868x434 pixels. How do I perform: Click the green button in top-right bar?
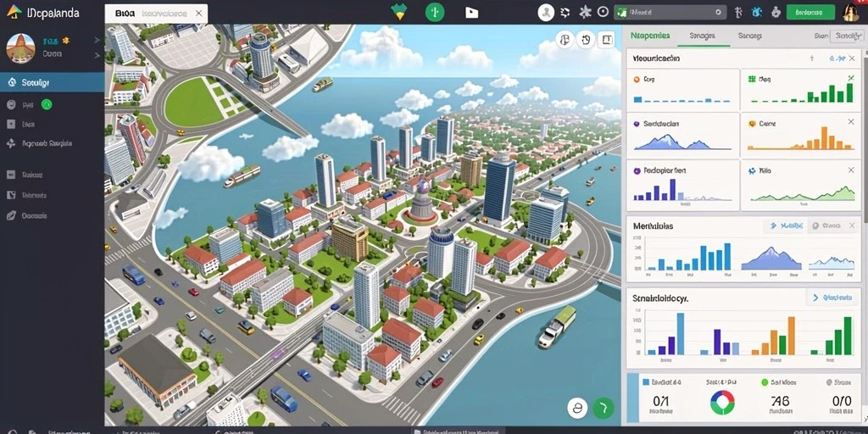tap(810, 12)
